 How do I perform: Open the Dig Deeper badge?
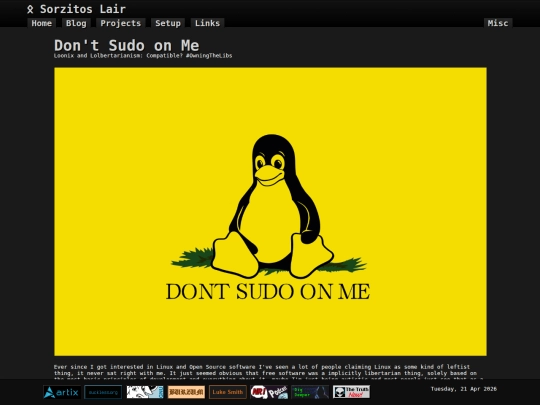(x=310, y=392)
